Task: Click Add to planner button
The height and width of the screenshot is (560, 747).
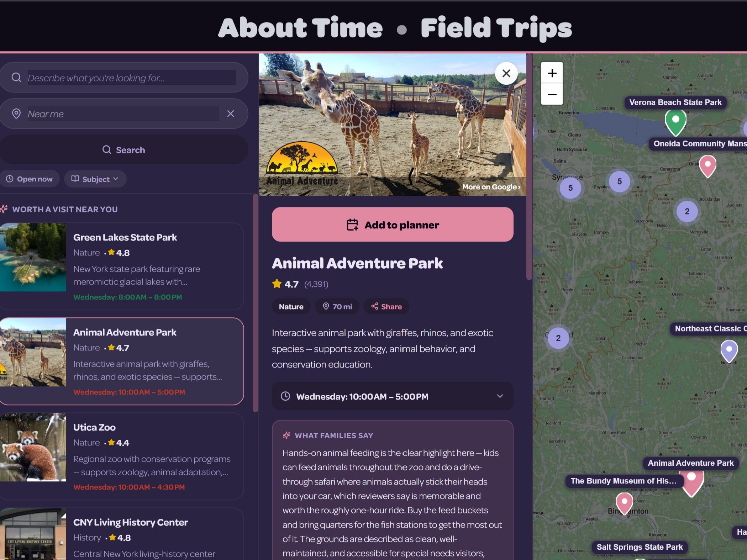Action: click(393, 224)
